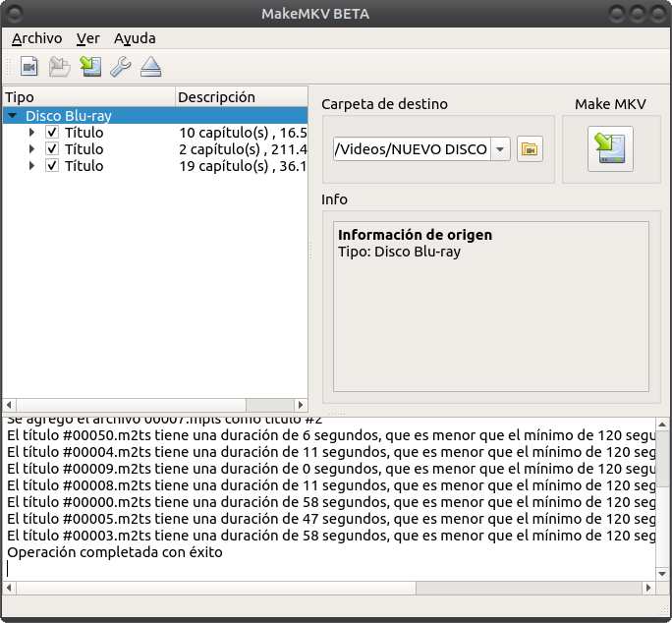Select the Disco Blu-ray row
The height and width of the screenshot is (623, 672).
155,115
